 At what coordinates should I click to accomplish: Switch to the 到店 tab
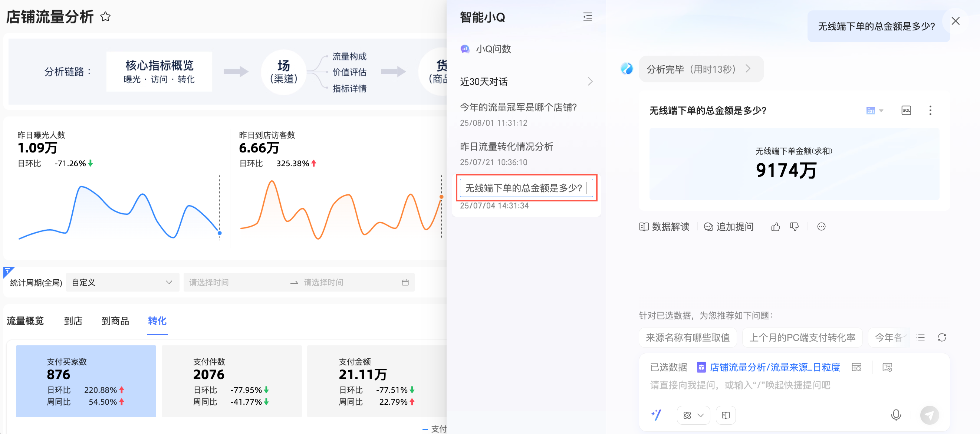pyautogui.click(x=73, y=320)
